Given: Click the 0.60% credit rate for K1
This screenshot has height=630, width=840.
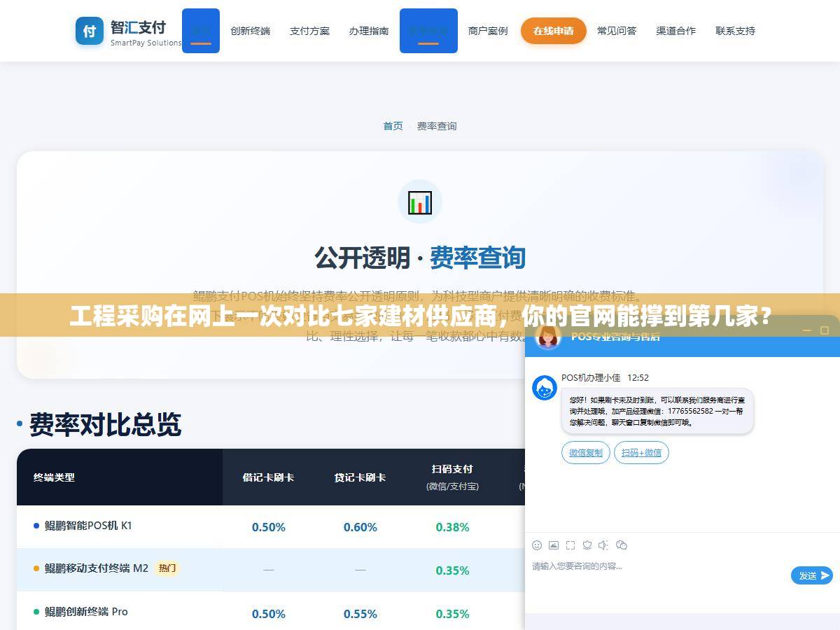Looking at the screenshot, I should pos(360,527).
